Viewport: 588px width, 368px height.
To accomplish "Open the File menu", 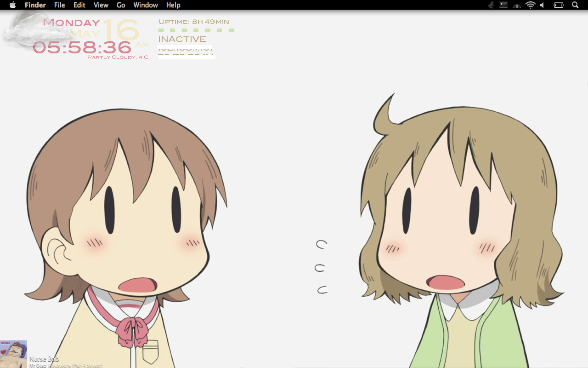I will [59, 5].
